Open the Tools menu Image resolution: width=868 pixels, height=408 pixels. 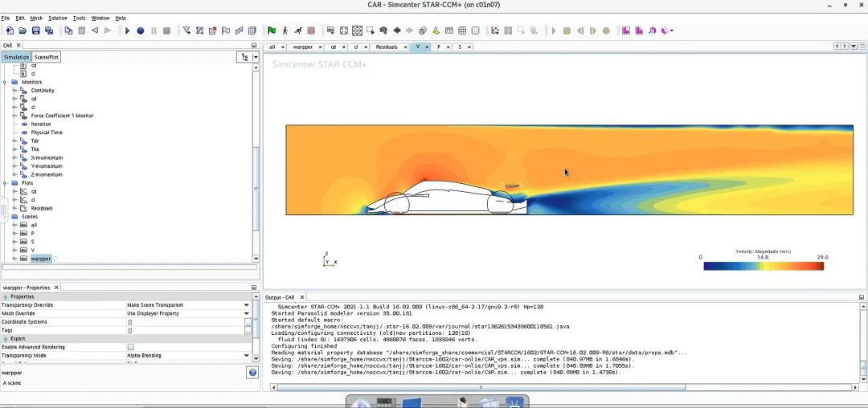[x=79, y=18]
